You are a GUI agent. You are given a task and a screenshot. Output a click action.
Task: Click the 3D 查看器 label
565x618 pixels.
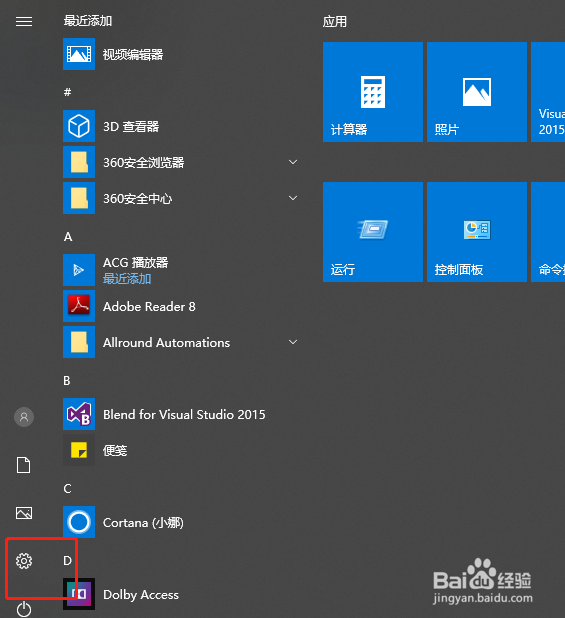click(x=131, y=127)
